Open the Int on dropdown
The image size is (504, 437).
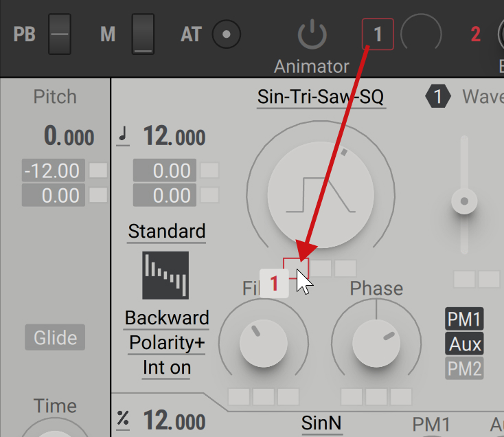[166, 368]
